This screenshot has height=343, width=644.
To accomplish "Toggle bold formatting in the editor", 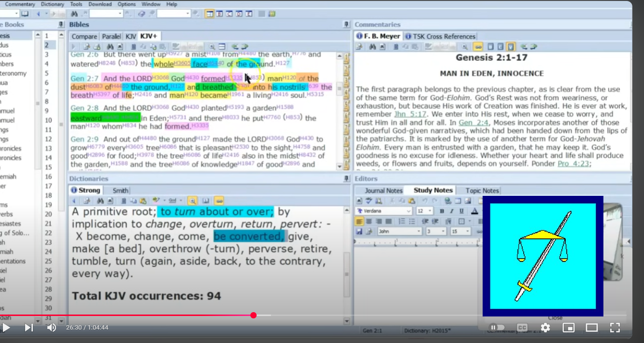I will coord(442,211).
